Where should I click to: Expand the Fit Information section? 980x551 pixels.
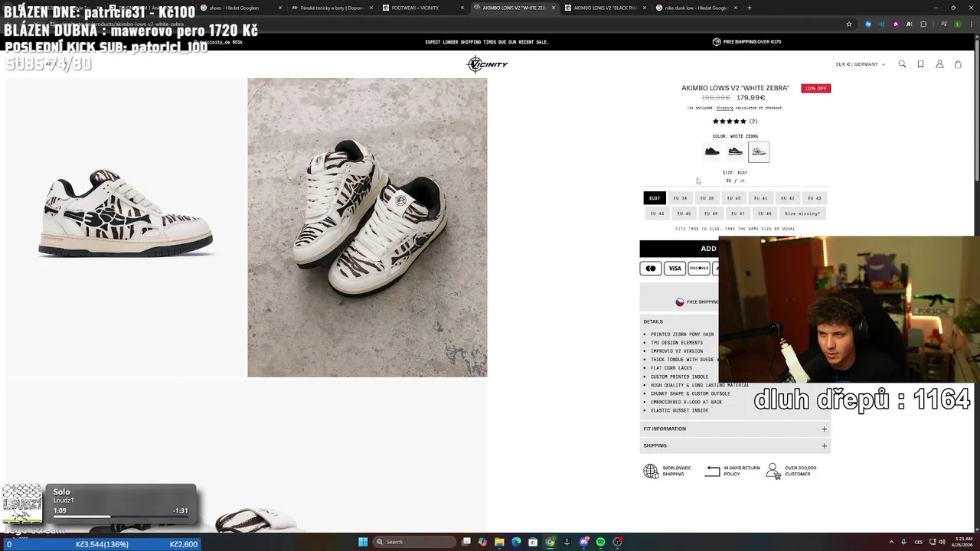735,429
